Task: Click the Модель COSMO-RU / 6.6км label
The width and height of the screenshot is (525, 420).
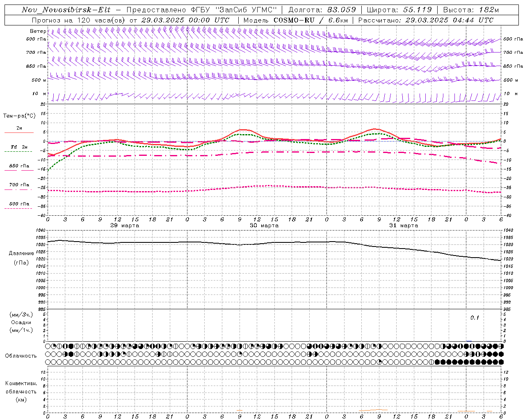Action: [x=295, y=20]
